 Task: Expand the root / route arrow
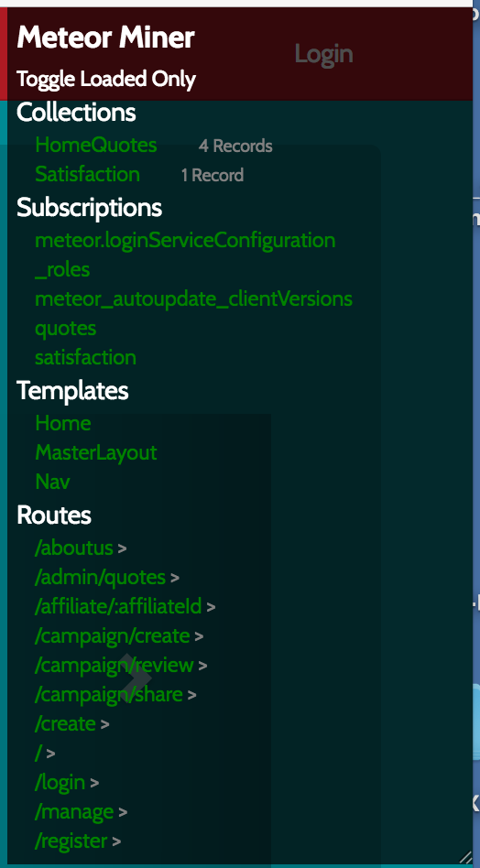click(50, 754)
